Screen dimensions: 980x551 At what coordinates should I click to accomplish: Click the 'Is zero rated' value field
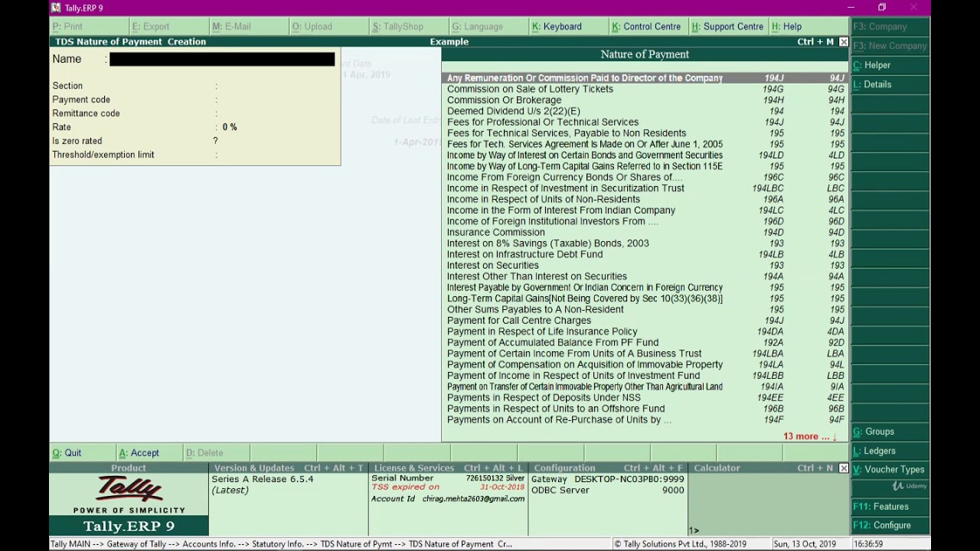coord(216,141)
